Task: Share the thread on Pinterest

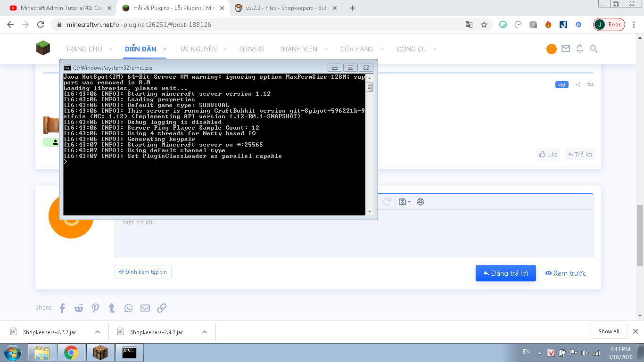Action: point(96,308)
